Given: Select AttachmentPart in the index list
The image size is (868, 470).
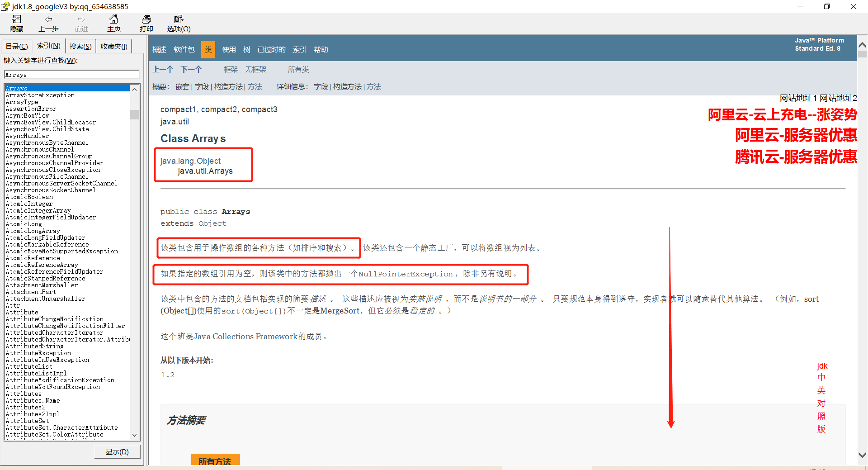Looking at the screenshot, I should coord(31,292).
